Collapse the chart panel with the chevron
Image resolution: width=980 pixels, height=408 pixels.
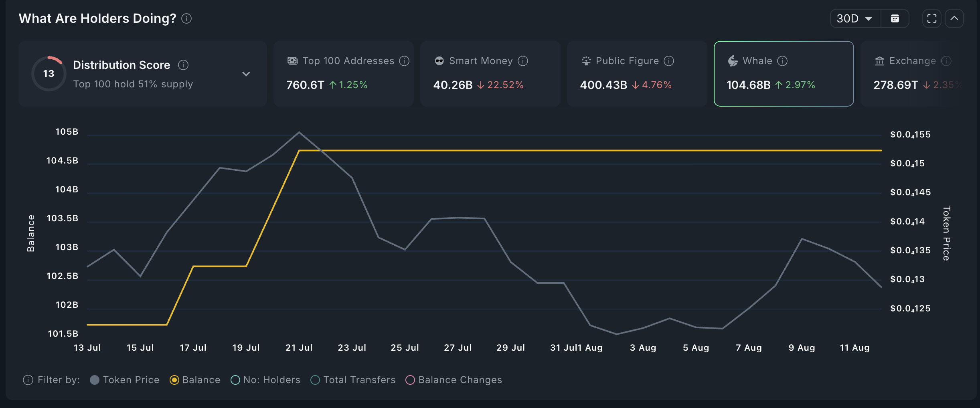(x=955, y=18)
